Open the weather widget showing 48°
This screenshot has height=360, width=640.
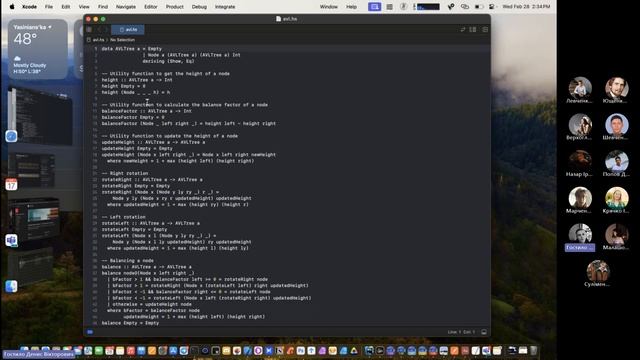coord(38,49)
